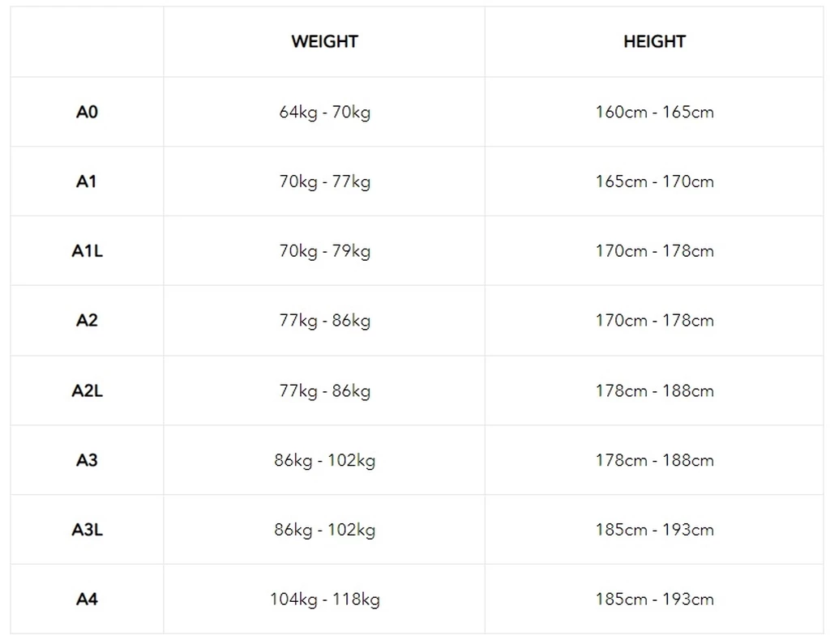830x644 pixels.
Task: Click the A1L size label
Action: pos(87,251)
